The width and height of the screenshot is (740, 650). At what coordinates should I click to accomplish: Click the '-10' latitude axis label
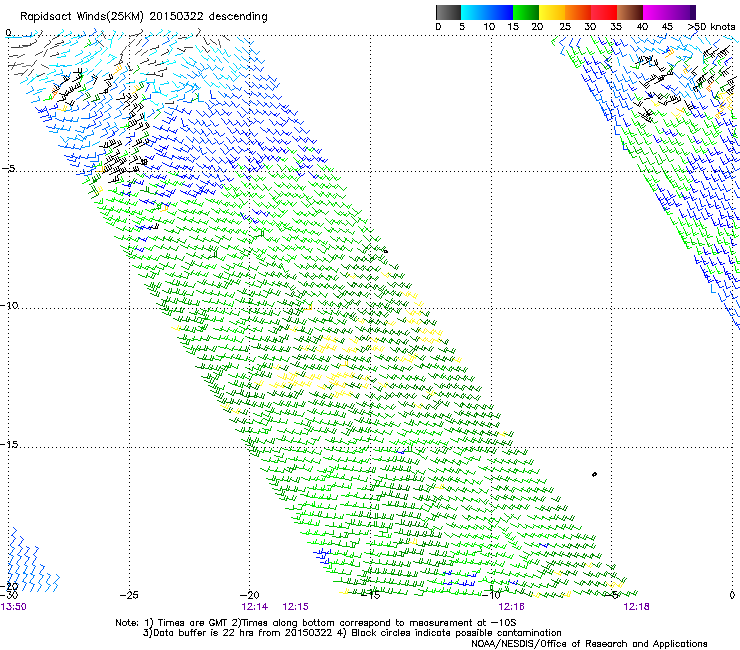click(9, 305)
